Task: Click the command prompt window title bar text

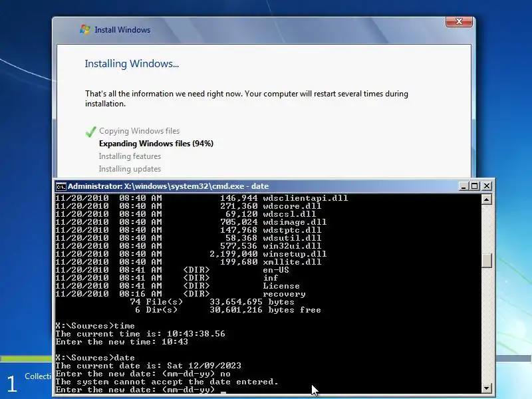Action: 168,186
